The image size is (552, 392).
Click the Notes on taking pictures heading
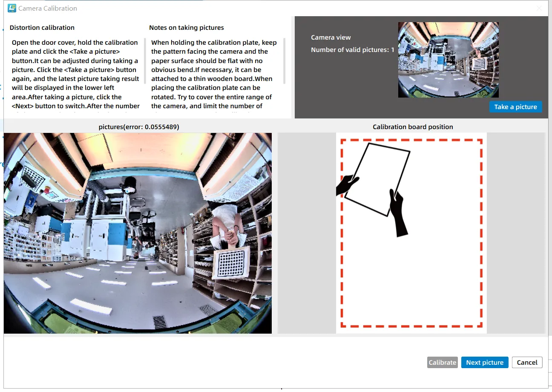tap(186, 28)
